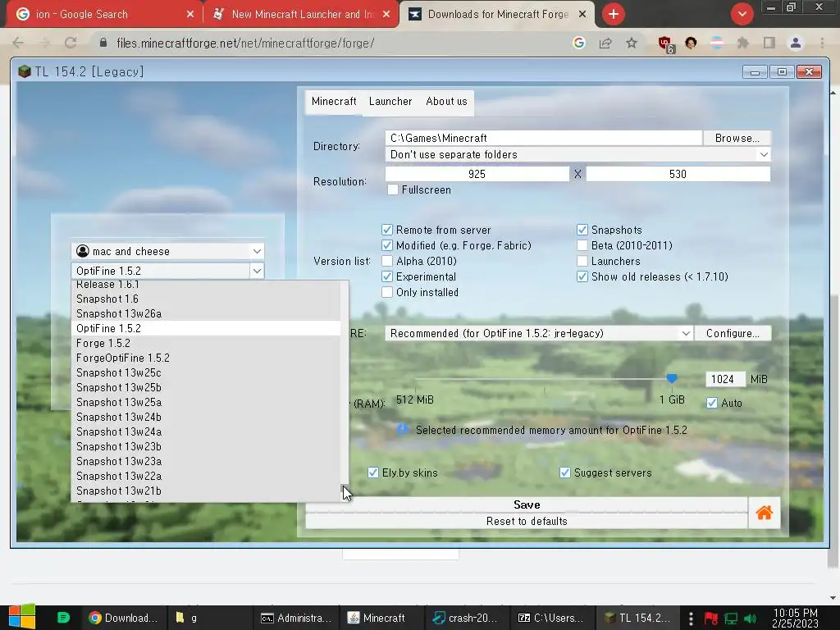
Task: Click the version list scrollbar
Action: (345, 390)
